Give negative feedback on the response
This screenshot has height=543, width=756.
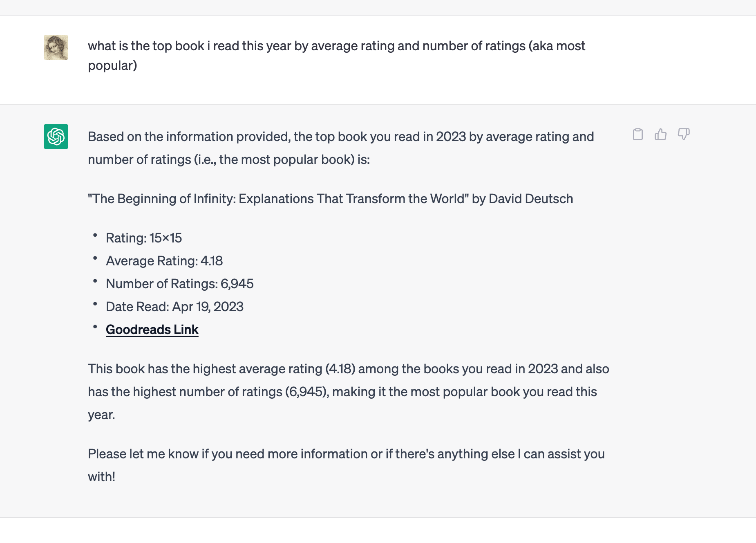click(x=684, y=134)
